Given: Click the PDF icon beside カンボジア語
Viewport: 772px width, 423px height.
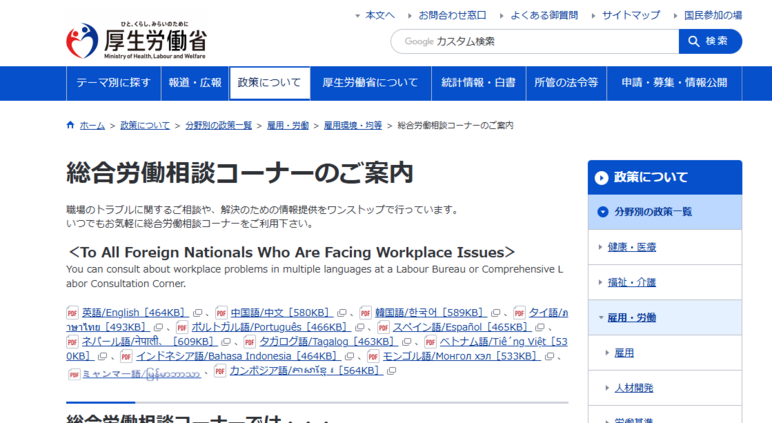Looking at the screenshot, I should coord(219,371).
